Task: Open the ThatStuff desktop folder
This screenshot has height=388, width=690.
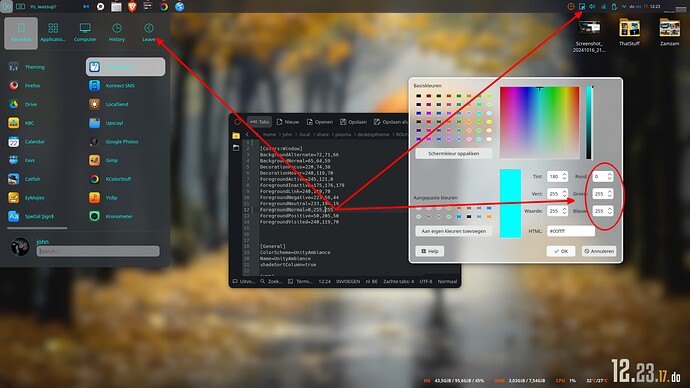Action: coord(629,32)
